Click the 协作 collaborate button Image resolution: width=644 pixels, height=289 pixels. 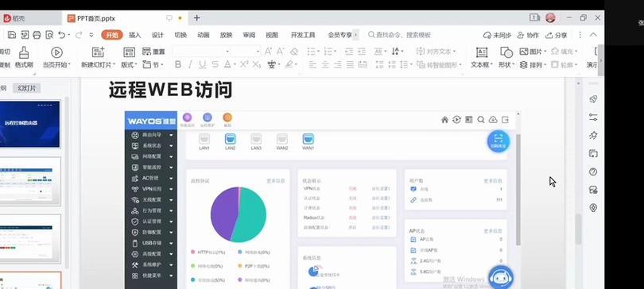(528, 35)
